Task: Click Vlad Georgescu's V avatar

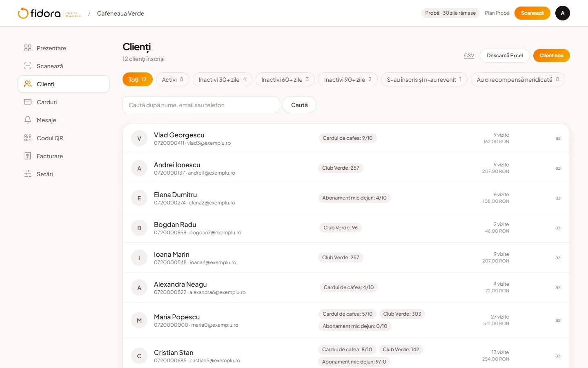Action: pyautogui.click(x=139, y=139)
